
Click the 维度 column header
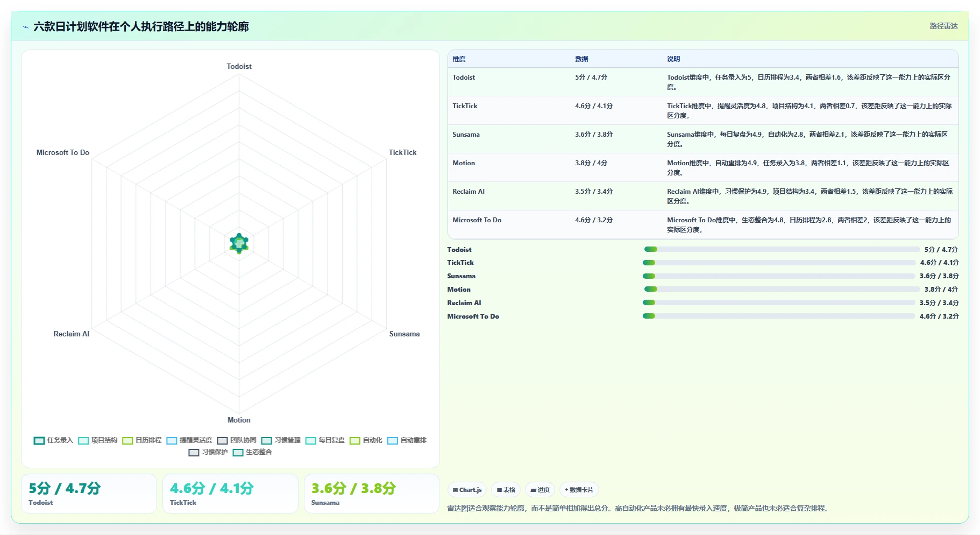(459, 59)
